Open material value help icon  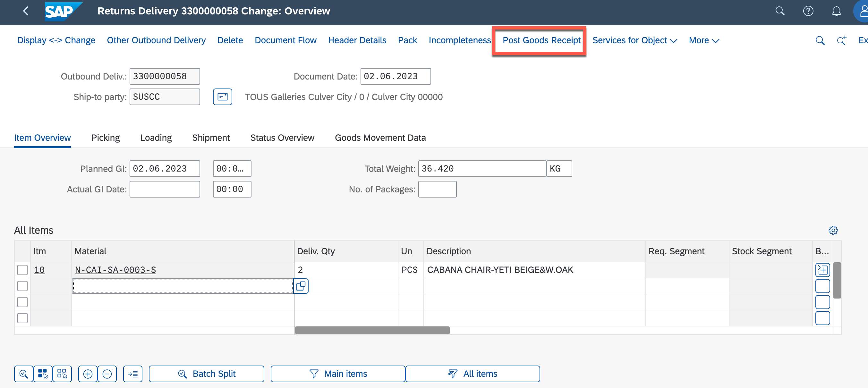(x=301, y=286)
